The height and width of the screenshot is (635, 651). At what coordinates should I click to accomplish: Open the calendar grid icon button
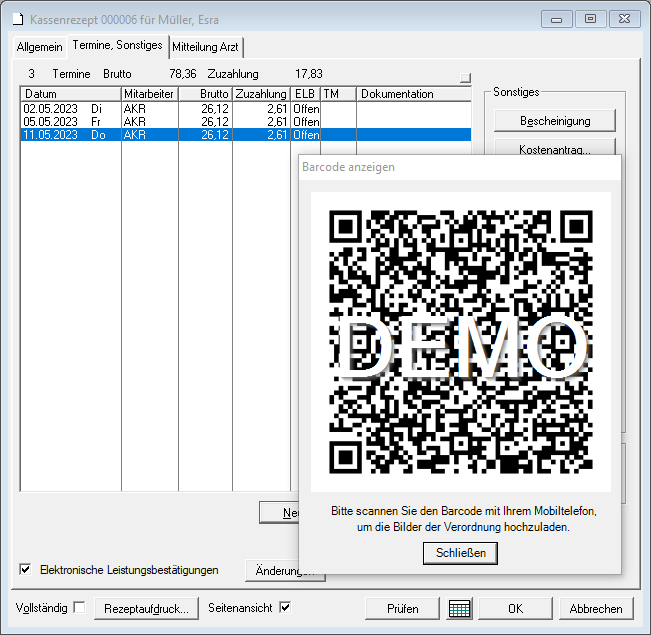(459, 608)
